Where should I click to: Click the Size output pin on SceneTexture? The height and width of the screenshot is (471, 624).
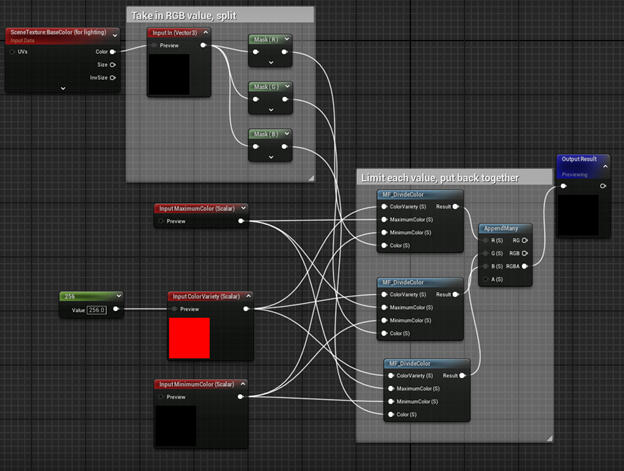pos(112,64)
